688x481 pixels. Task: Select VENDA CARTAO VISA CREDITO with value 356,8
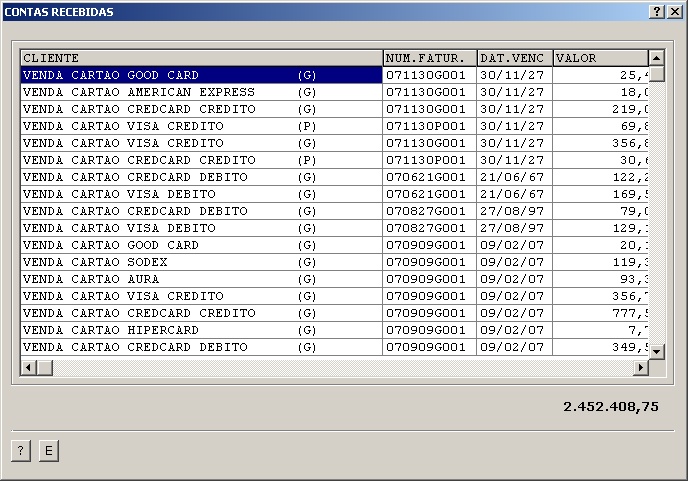(334, 143)
